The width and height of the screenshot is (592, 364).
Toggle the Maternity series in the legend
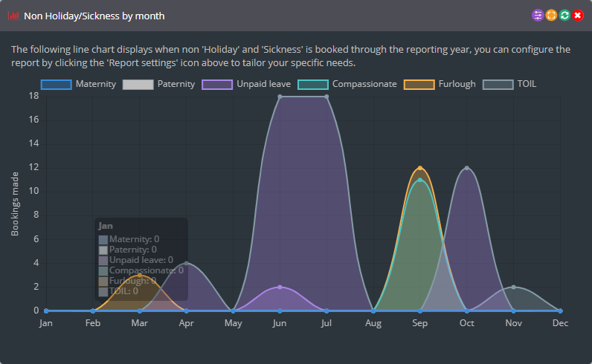[78, 84]
